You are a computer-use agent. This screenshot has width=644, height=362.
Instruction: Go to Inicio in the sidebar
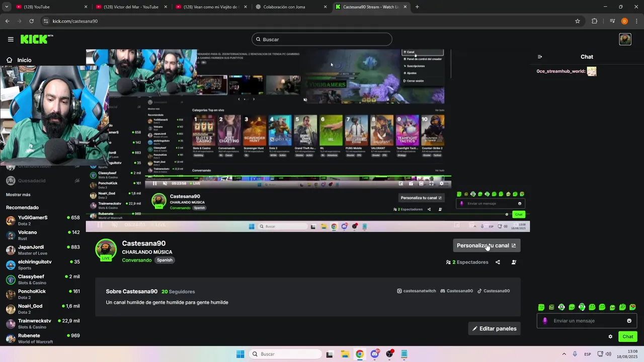point(19,60)
